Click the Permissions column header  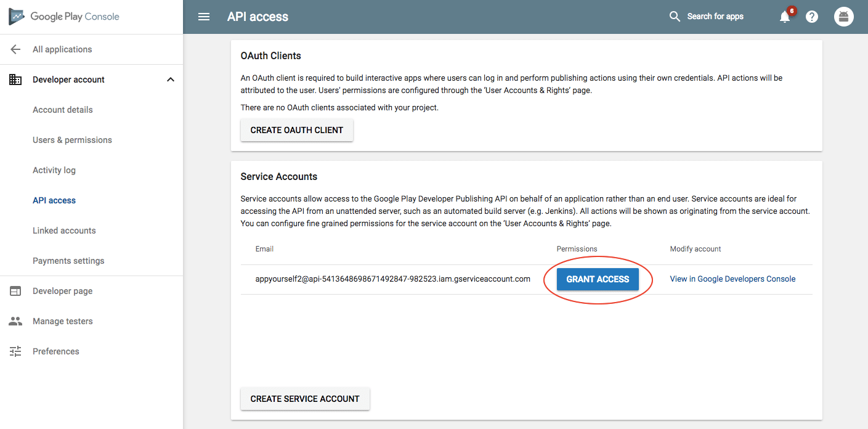pos(577,249)
